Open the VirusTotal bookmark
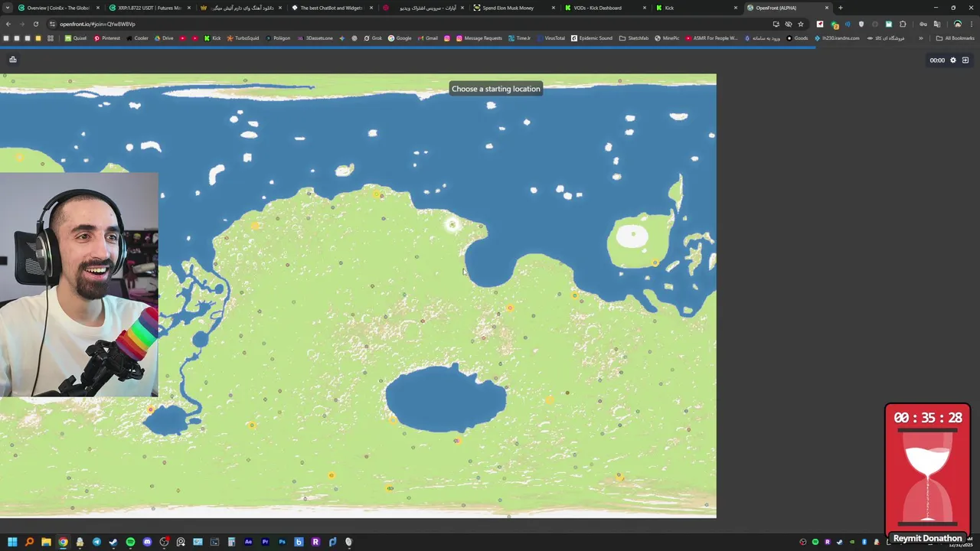 tap(551, 37)
